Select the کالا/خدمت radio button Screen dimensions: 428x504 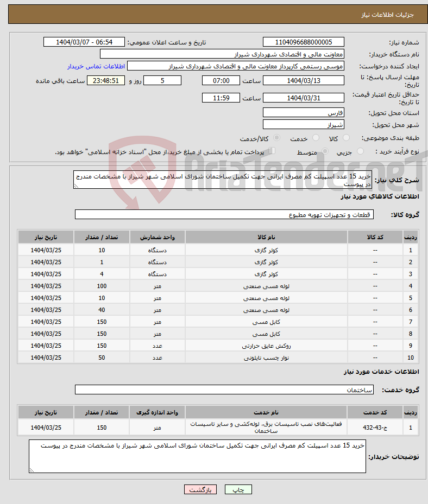276,138
